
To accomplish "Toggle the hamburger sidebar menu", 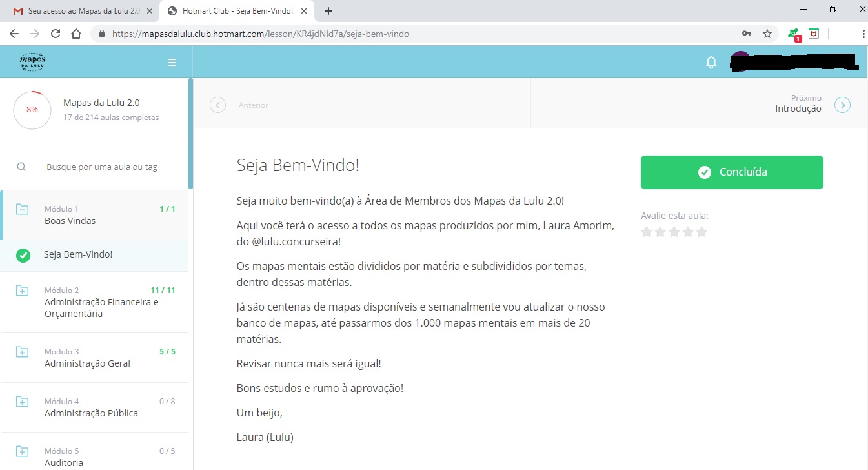I will click(172, 63).
